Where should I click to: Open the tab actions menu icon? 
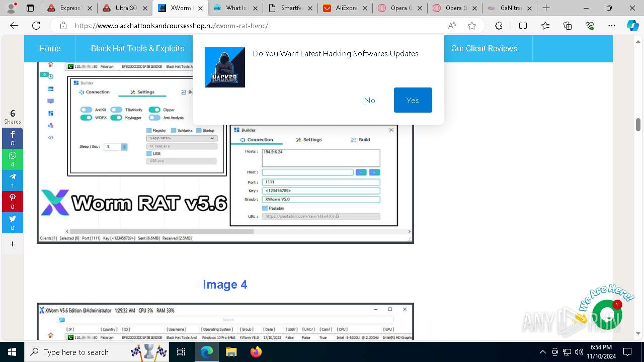click(30, 8)
